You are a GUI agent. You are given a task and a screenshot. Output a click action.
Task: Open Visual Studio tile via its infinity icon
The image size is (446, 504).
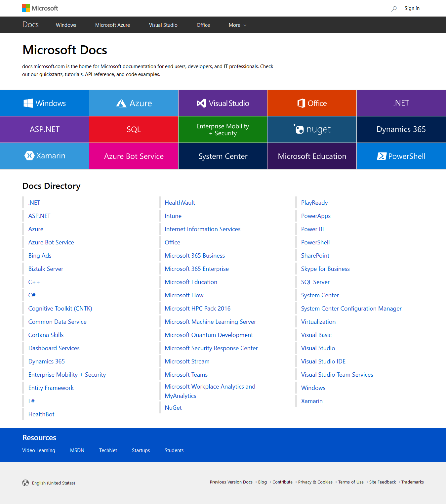[201, 103]
